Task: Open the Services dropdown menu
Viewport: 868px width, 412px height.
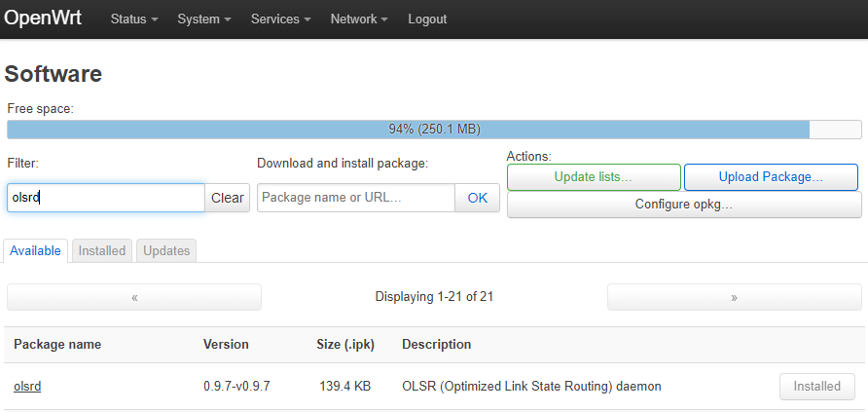Action: [x=280, y=19]
